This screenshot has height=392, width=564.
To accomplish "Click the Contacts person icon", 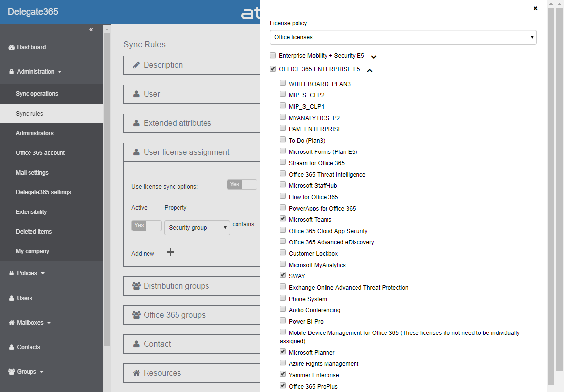I will click(x=11, y=347).
